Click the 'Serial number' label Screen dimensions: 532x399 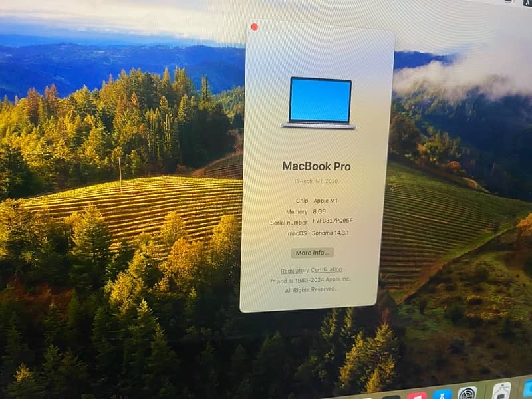(289, 222)
